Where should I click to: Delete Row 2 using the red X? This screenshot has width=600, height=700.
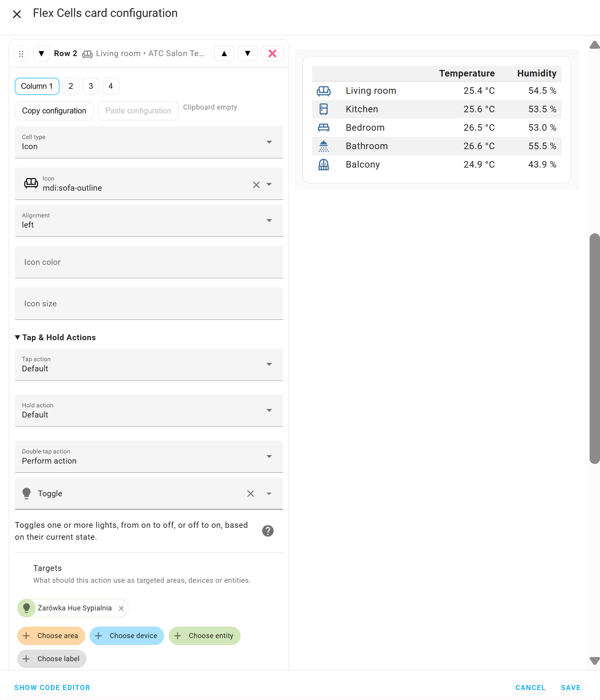click(272, 53)
